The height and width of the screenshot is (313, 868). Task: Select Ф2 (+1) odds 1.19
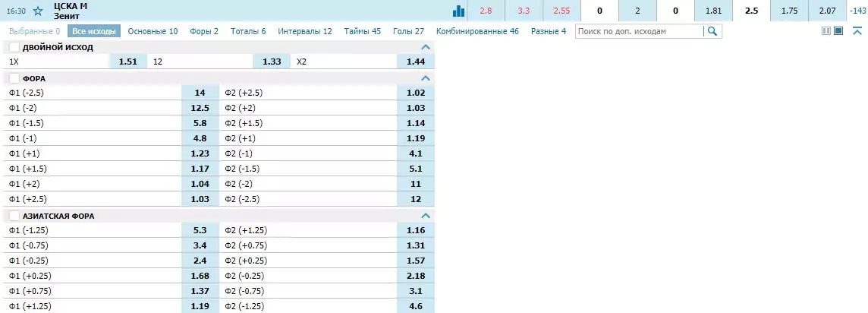[416, 138]
